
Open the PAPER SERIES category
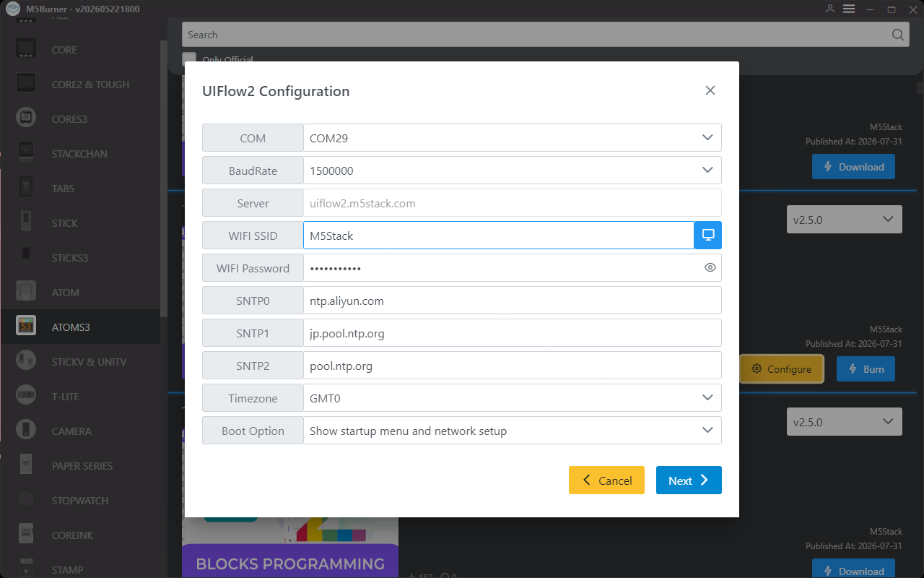pyautogui.click(x=82, y=466)
